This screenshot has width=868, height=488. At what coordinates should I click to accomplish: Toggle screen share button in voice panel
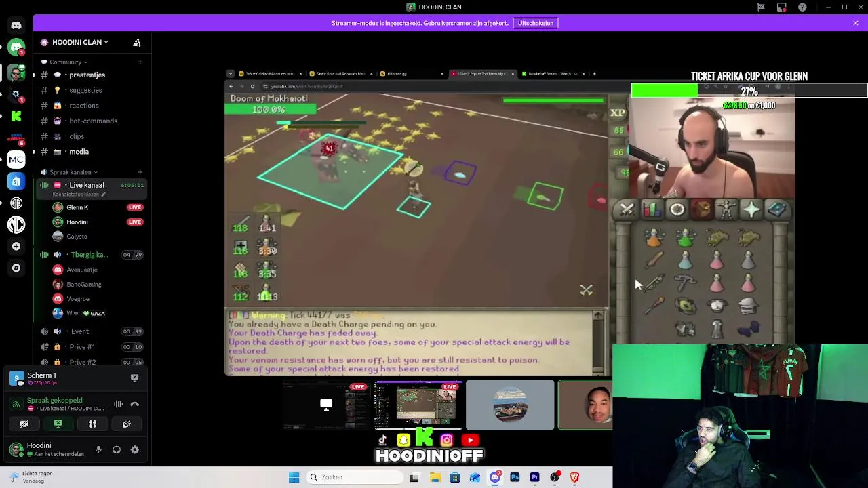click(x=58, y=424)
